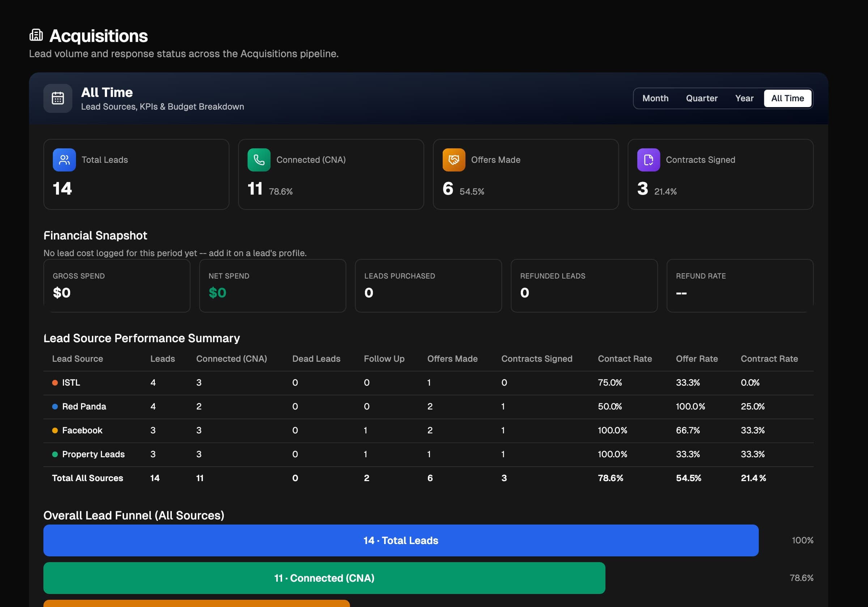Select the Facebook row name
The image size is (868, 607).
(82, 430)
